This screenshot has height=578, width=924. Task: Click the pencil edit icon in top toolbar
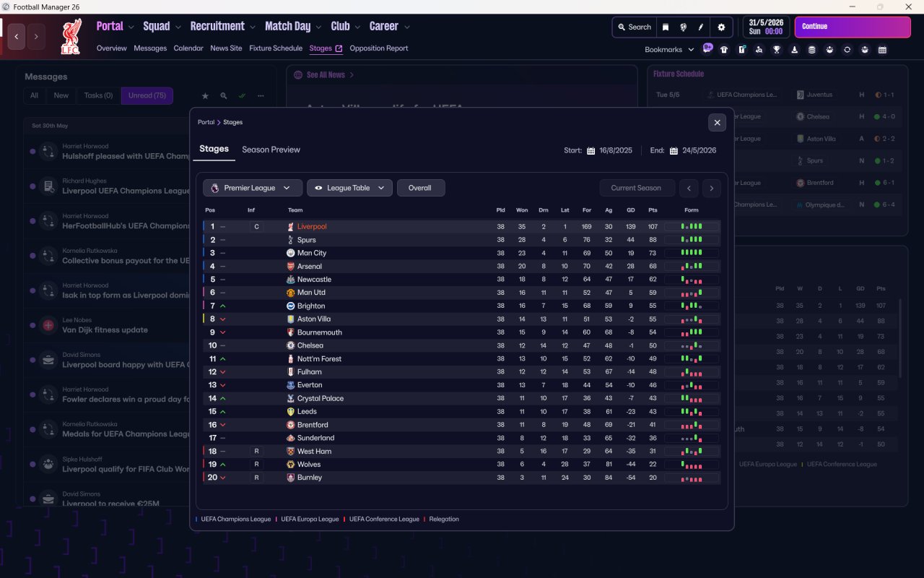[x=701, y=27]
